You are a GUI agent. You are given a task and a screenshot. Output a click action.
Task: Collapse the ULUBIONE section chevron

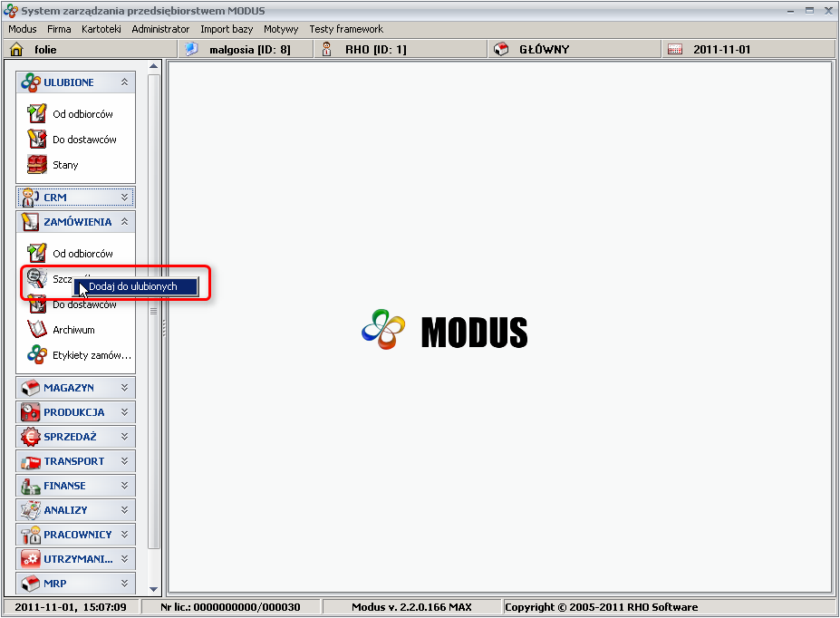[124, 82]
